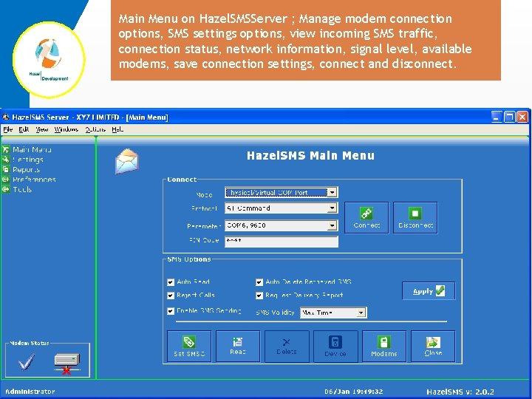Click the Delete button with X icon
This screenshot has height=399, width=532.
[287, 347]
